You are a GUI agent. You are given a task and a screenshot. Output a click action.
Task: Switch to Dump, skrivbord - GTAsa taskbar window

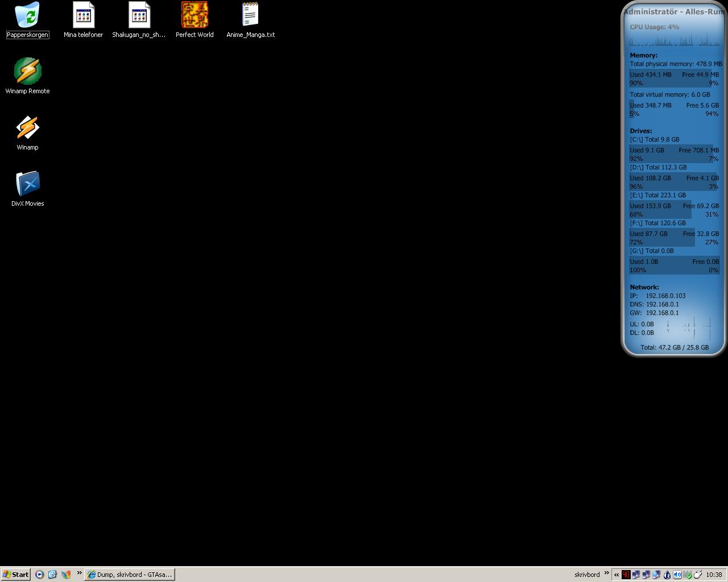pos(130,575)
